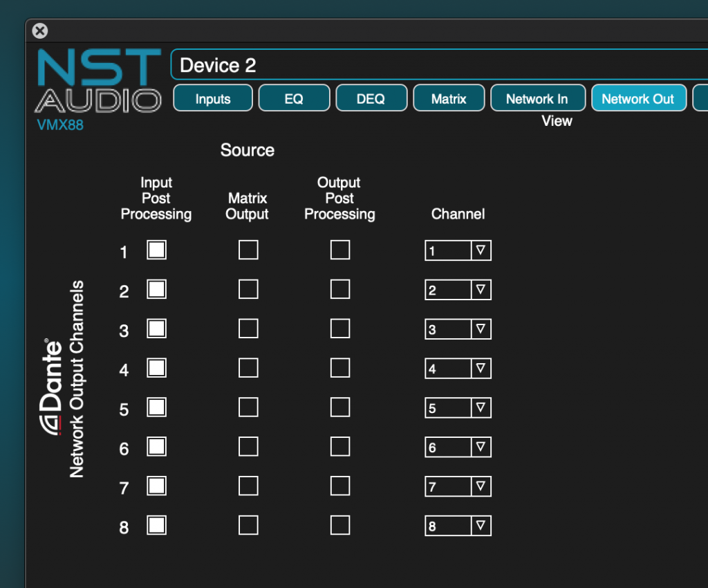Select the Network Out tab
Image resolution: width=708 pixels, height=588 pixels.
638,98
